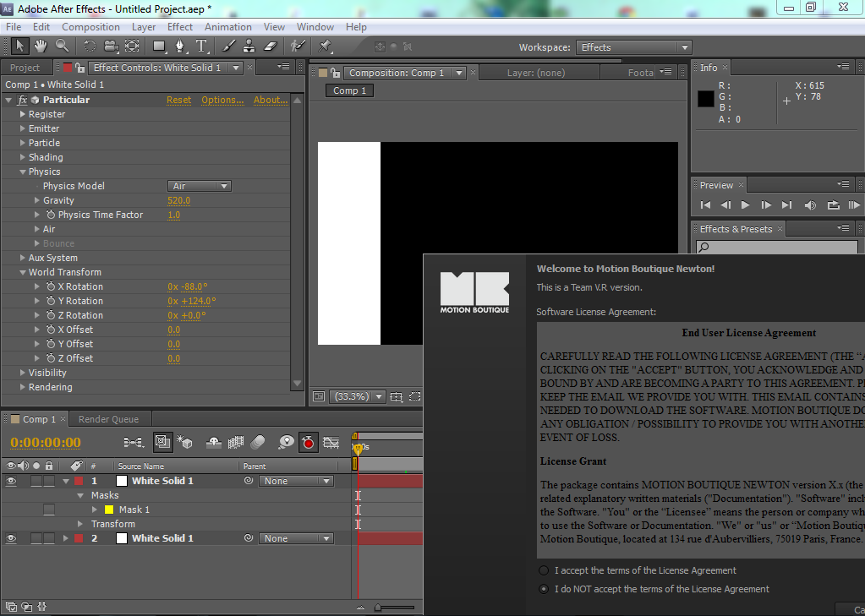The height and width of the screenshot is (616, 865).
Task: Click the Effects & Presets search field
Action: tap(777, 247)
